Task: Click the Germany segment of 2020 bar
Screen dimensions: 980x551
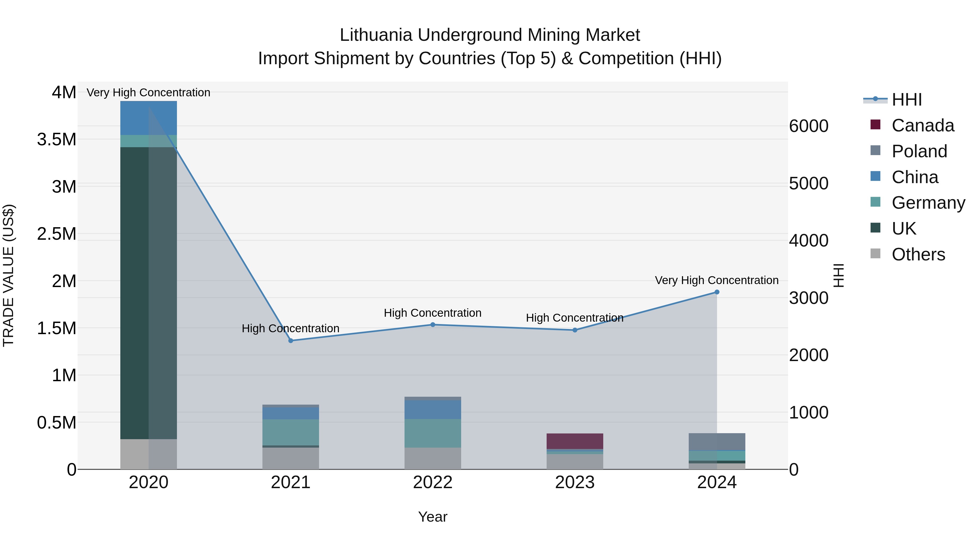Action: coord(149,141)
